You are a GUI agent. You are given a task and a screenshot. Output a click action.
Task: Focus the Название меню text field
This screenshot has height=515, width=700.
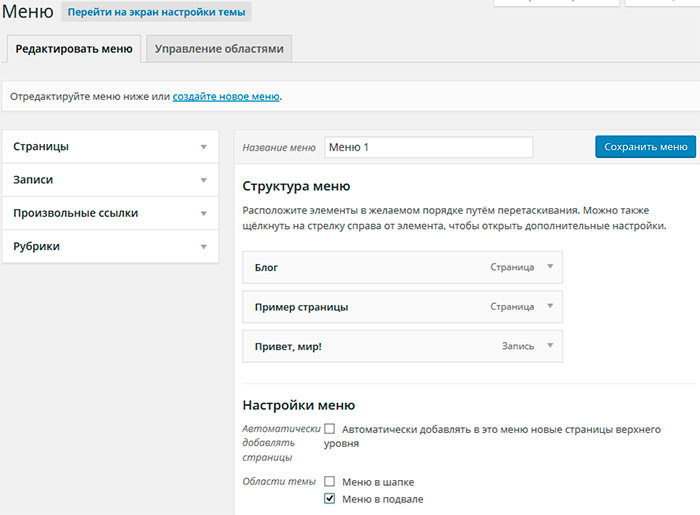coord(429,147)
